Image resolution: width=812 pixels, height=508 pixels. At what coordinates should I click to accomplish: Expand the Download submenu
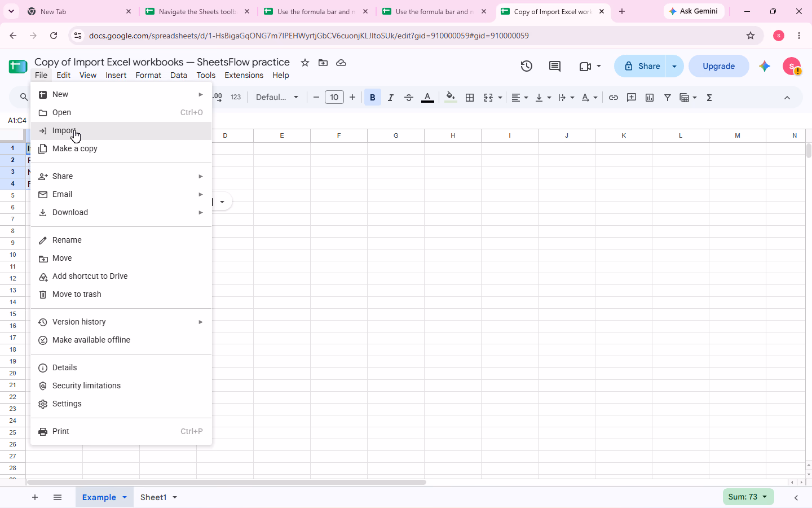pyautogui.click(x=121, y=212)
